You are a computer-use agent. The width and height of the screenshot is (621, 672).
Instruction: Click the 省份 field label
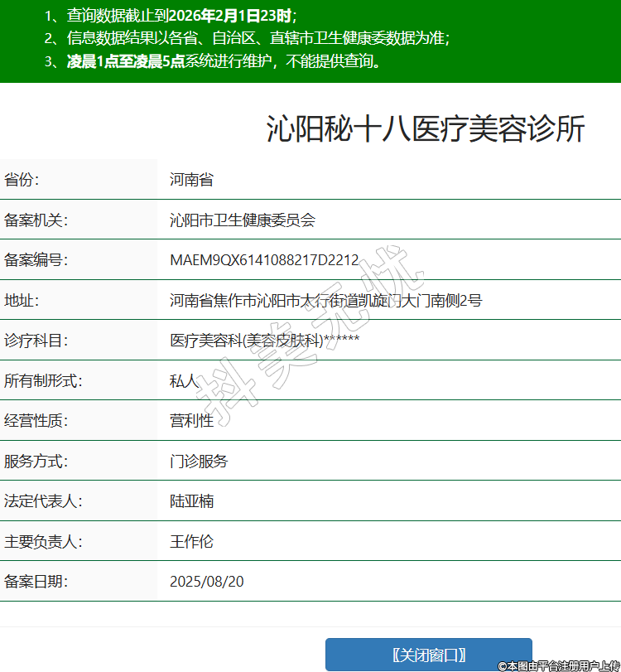pyautogui.click(x=22, y=180)
